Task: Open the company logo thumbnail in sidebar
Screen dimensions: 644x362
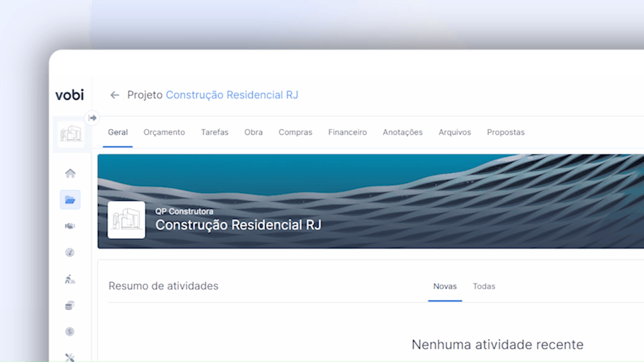Action: [70, 134]
